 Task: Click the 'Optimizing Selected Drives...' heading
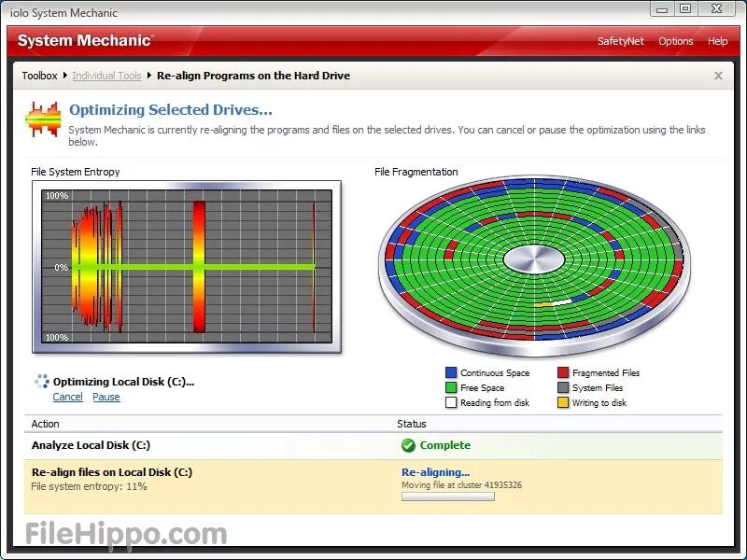pyautogui.click(x=171, y=110)
